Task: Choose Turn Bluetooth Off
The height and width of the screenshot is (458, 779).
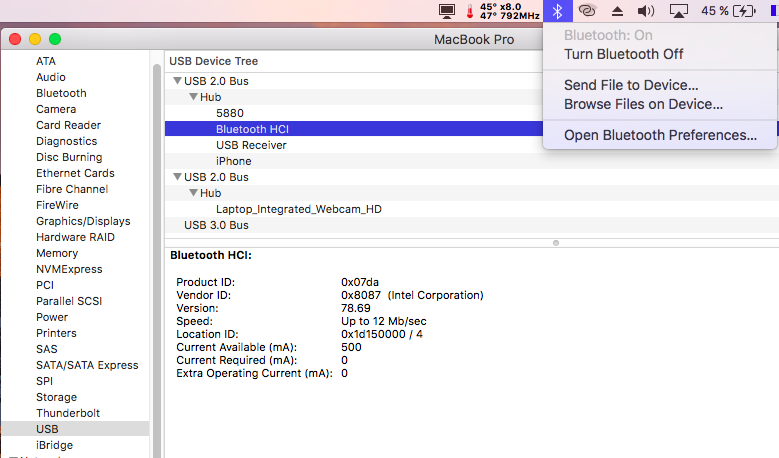Action: 623,54
